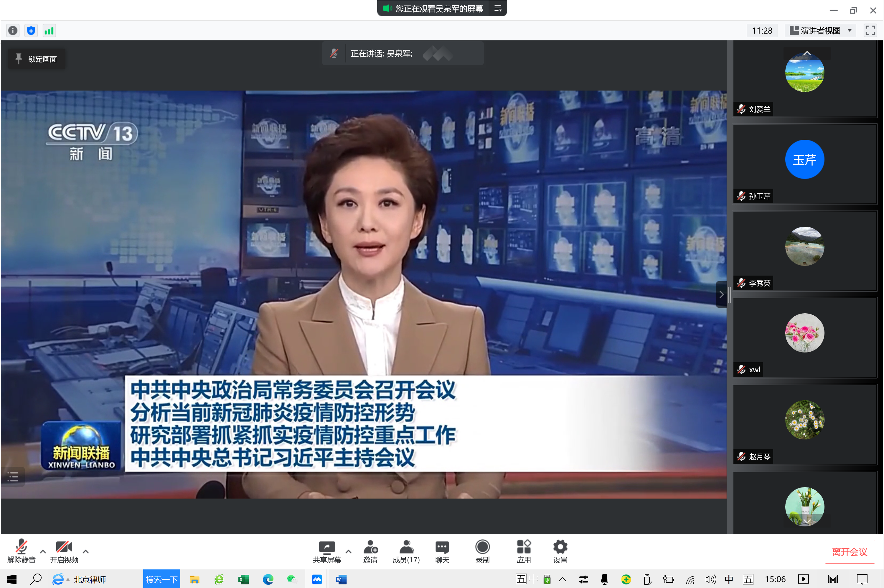
Task: Switch to Tencent Meeting taskbar icon
Action: tap(317, 579)
